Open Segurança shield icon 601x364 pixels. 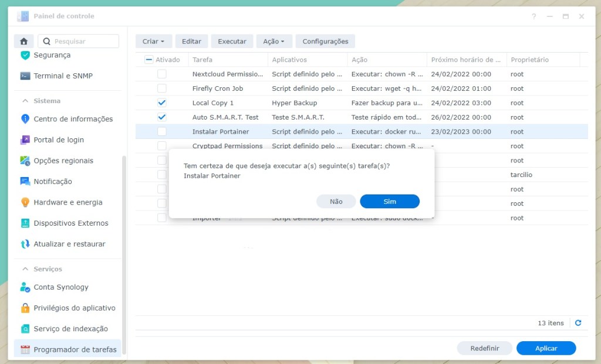pos(25,55)
